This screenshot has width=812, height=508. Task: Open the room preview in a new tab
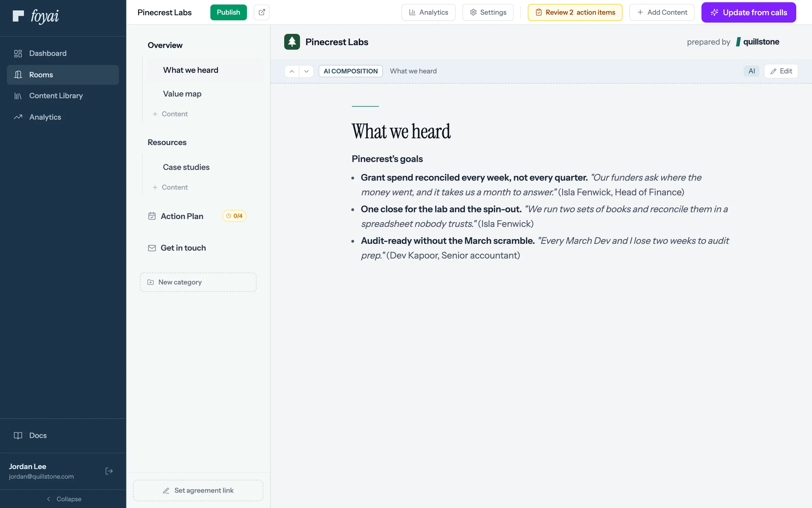[x=262, y=13]
